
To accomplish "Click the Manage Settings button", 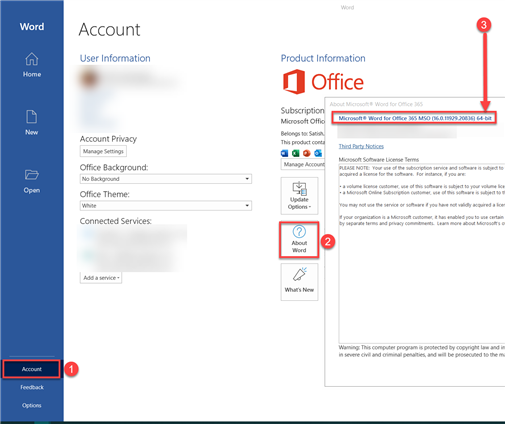I will pyautogui.click(x=103, y=151).
